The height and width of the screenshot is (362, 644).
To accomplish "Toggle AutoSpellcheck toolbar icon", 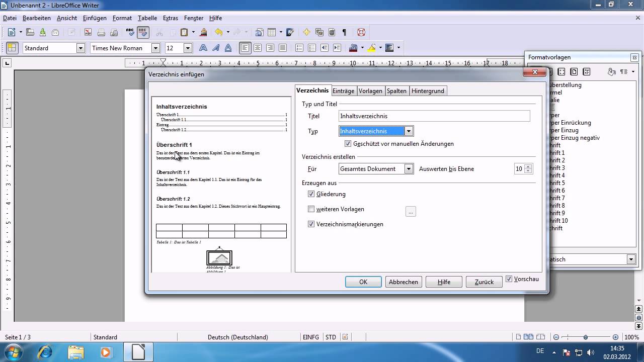I will pos(143,32).
